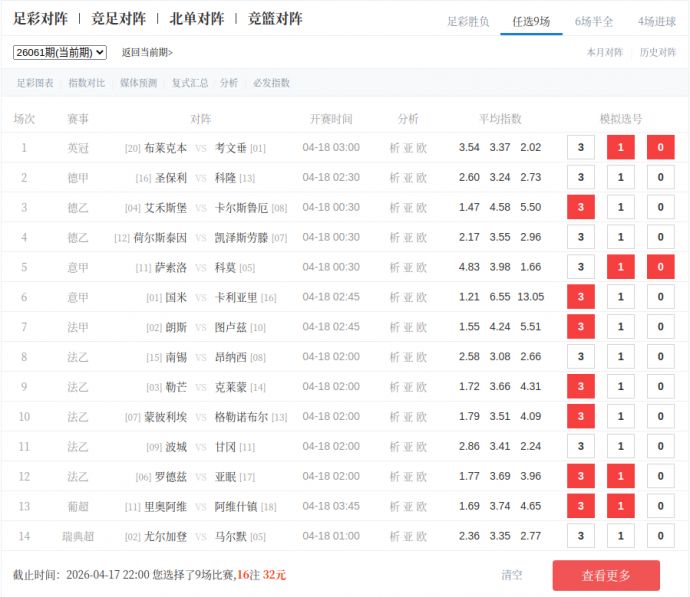Deselect pick 3 for match 6 国米

coord(581,298)
